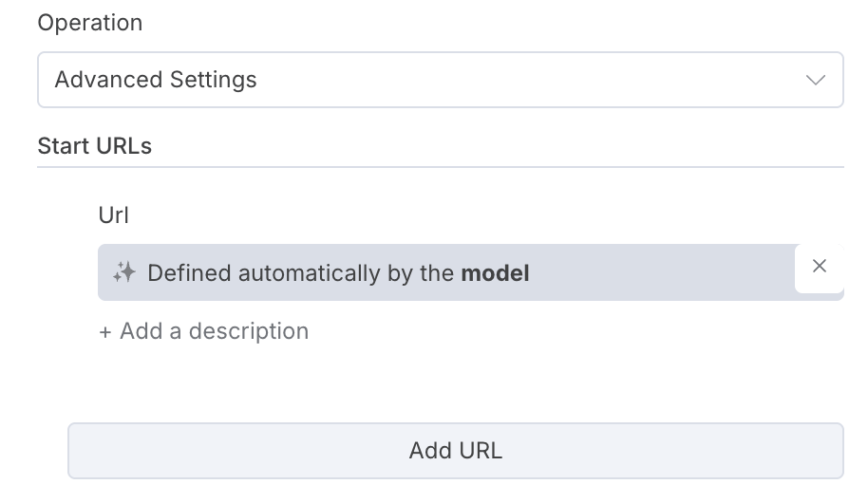Click the 'Defined automatically by the' text
868x503 pixels.
[301, 273]
